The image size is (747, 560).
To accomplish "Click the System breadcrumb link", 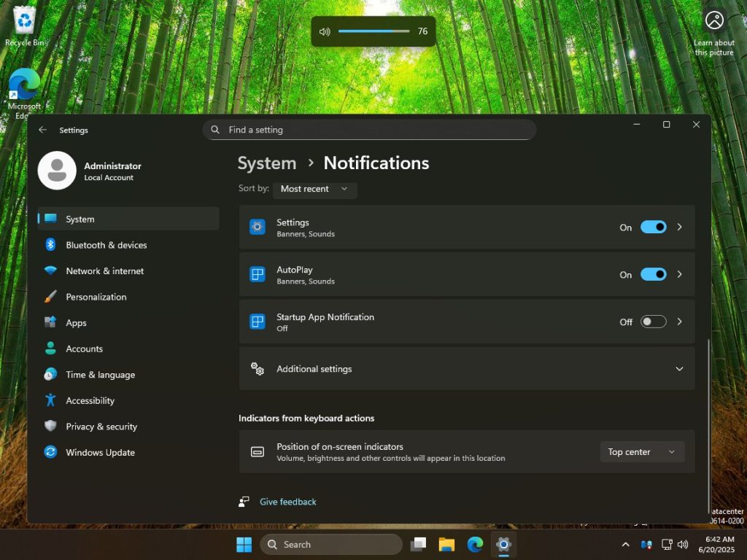I will point(266,163).
